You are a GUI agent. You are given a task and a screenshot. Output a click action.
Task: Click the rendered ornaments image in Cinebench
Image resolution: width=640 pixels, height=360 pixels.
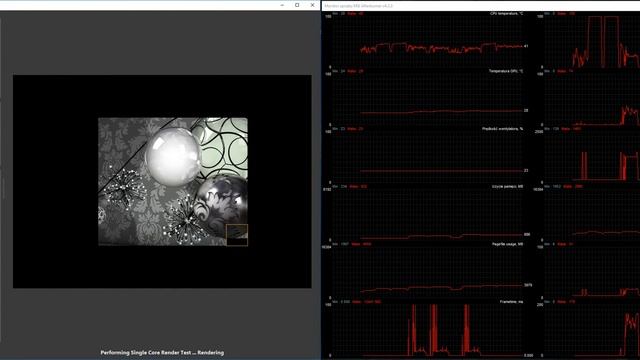(x=173, y=182)
